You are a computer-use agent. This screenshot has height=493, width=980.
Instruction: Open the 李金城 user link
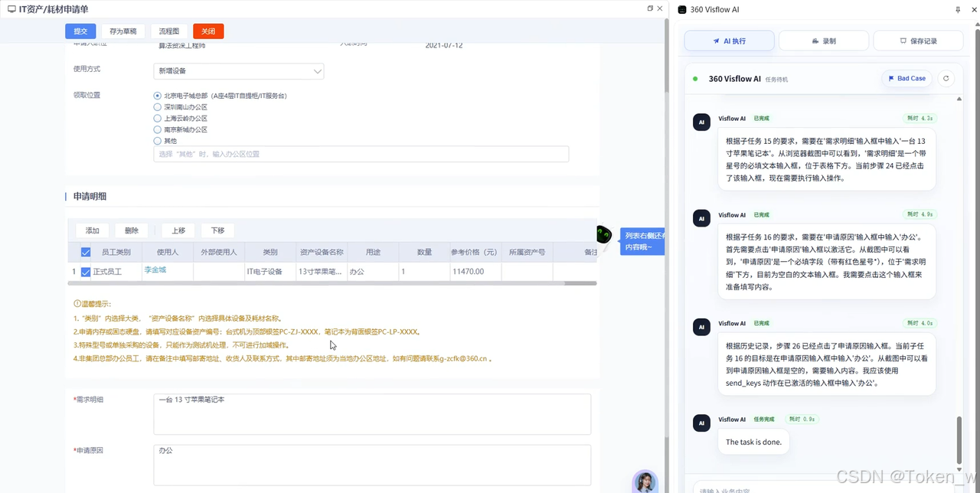pyautogui.click(x=155, y=270)
